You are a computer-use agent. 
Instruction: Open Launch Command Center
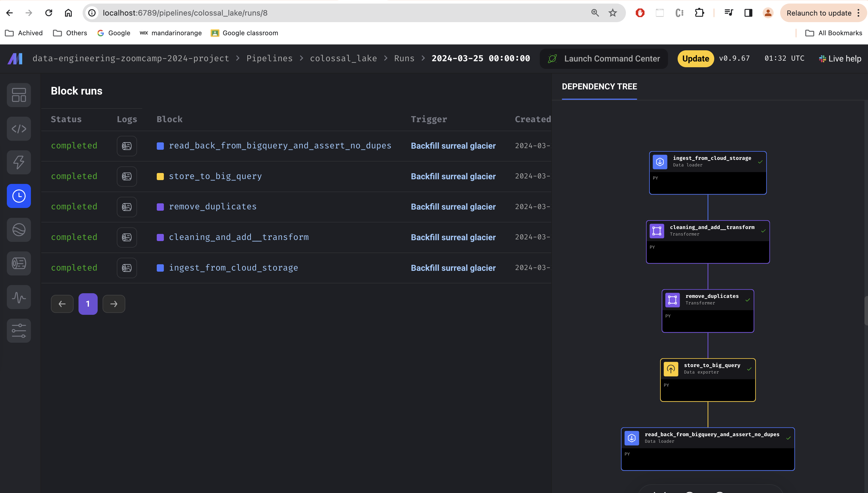point(604,58)
